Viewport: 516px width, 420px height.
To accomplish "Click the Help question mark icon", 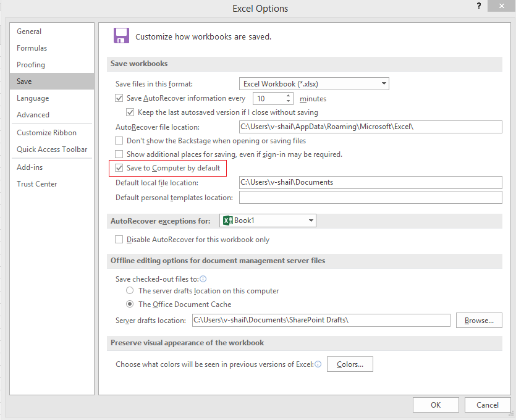I will coord(479,6).
